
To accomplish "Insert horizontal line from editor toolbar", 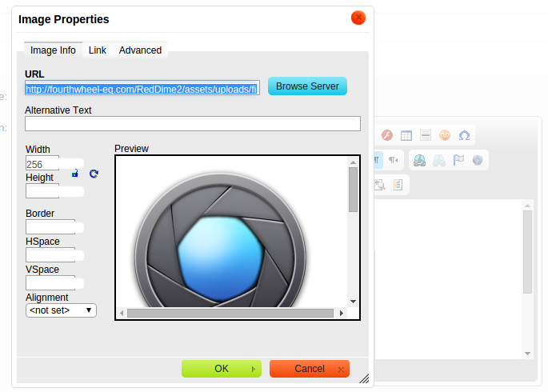I will tap(426, 135).
